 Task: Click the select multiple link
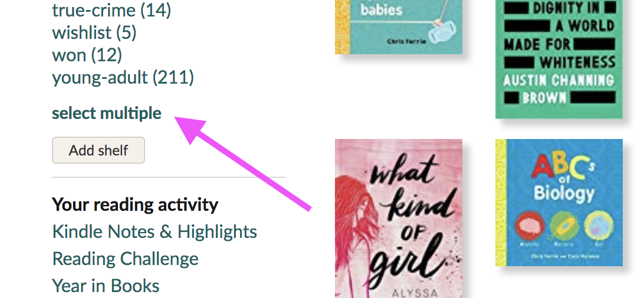107,113
